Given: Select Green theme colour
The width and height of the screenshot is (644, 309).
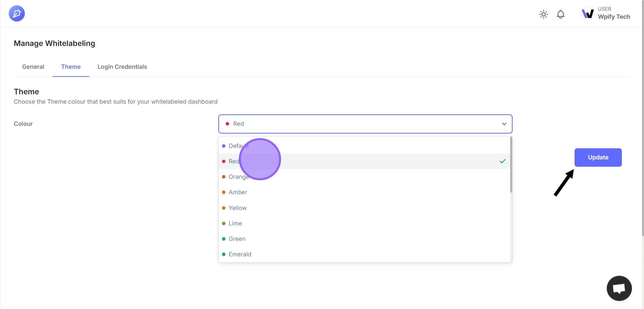Looking at the screenshot, I should pyautogui.click(x=237, y=239).
